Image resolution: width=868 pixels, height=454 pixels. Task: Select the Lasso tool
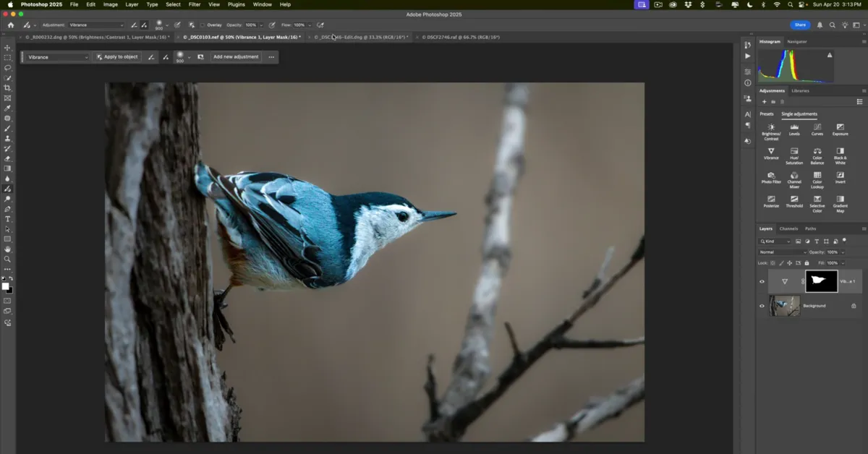pos(7,67)
